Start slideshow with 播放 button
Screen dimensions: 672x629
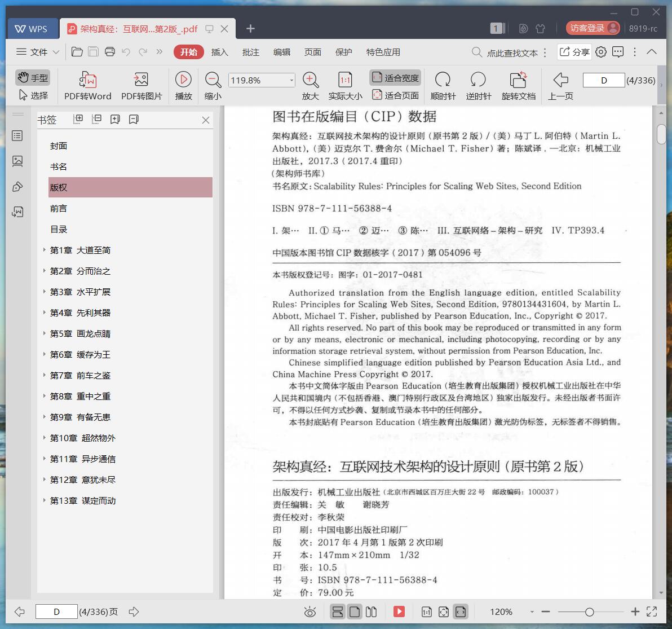(183, 86)
